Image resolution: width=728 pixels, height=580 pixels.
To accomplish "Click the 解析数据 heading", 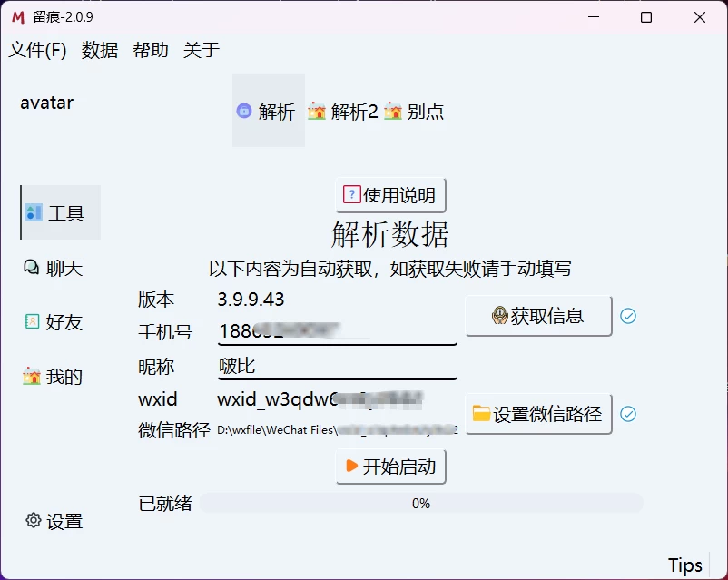I will click(x=390, y=234).
